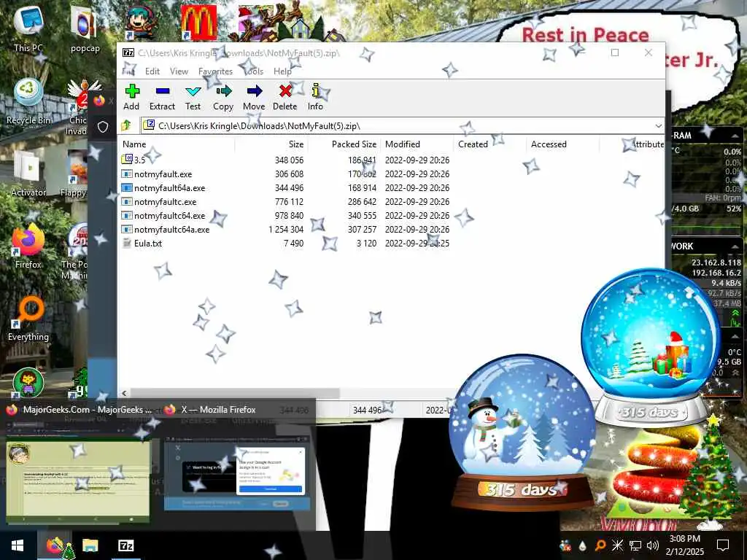This screenshot has height=560, width=747.
Task: Sort by the Accessed column header
Action: (562, 144)
